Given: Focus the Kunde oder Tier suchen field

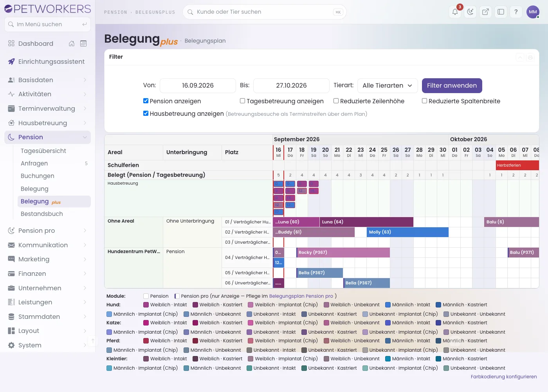Looking at the screenshot, I should [x=265, y=12].
